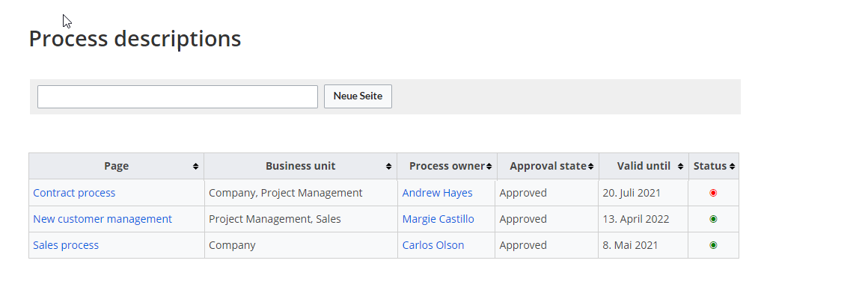Open the Contract process page
The height and width of the screenshot is (290, 868).
74,193
